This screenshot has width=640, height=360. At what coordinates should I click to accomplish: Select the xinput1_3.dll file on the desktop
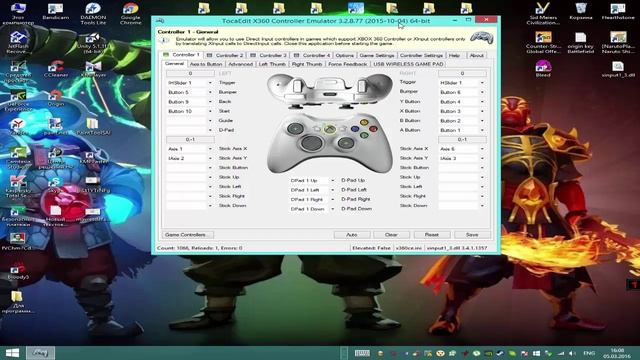click(618, 69)
